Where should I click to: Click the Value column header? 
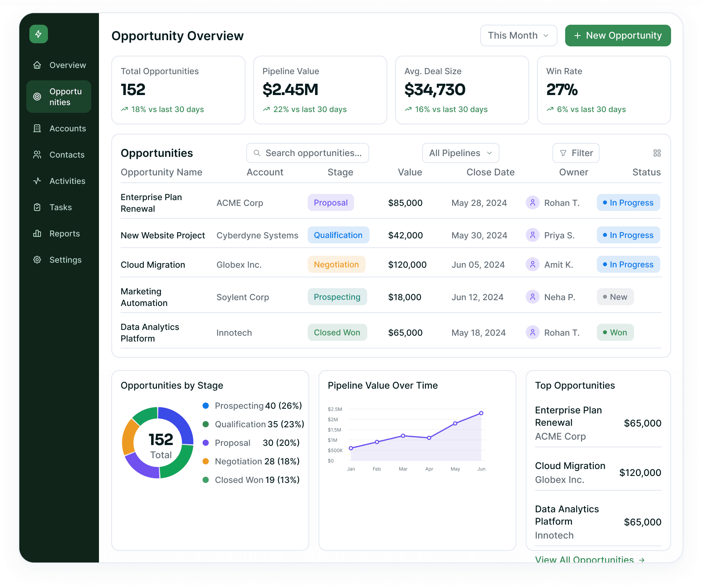coord(410,172)
